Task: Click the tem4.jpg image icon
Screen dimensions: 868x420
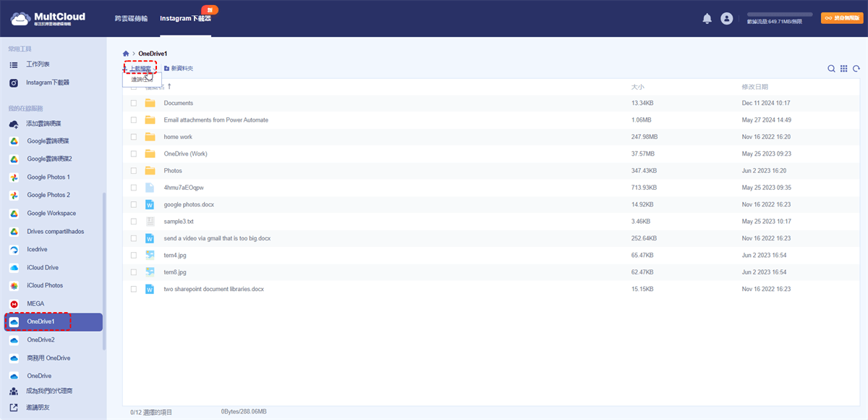Action: (150, 255)
